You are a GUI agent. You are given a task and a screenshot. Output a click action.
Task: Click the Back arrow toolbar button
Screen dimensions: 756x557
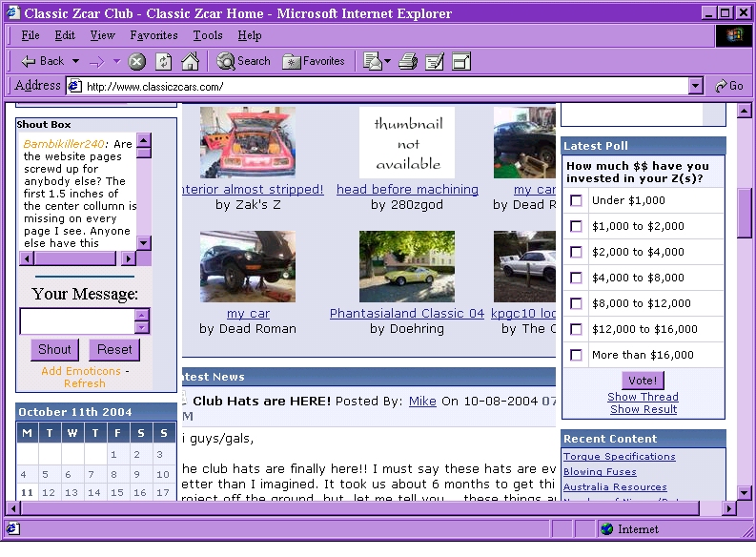coord(43,61)
